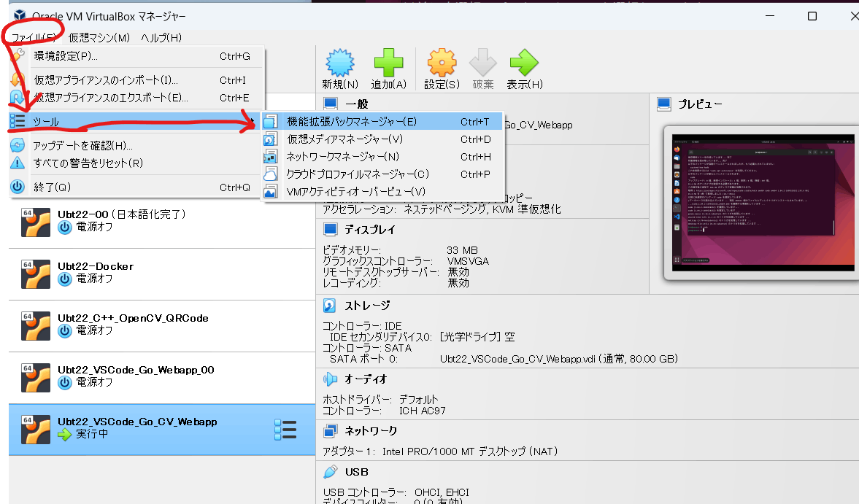Click the 機能拡張パックマネージャー submenu icon

(271, 122)
